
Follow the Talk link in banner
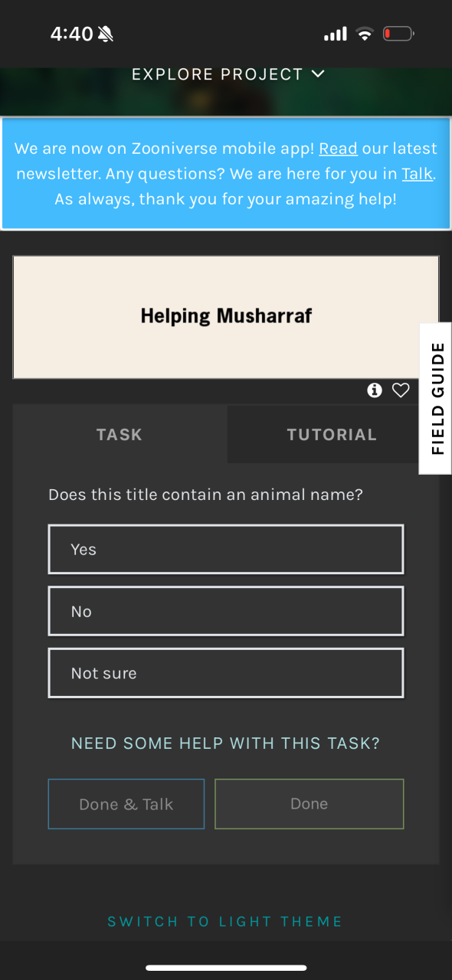pos(418,174)
